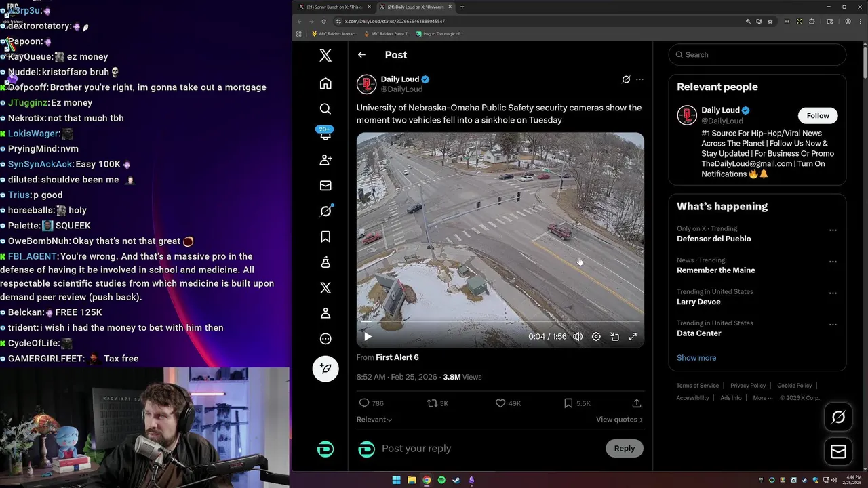Open options for Defensor del Pueblo trend
The image size is (868, 488).
[833, 230]
